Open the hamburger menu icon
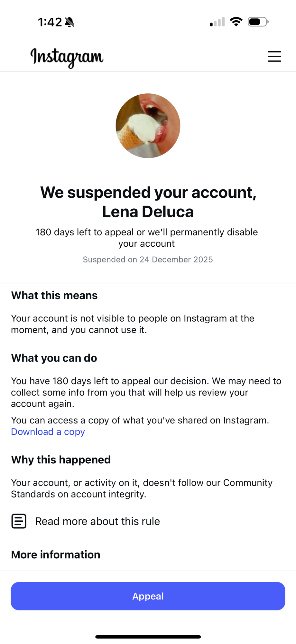 point(274,56)
